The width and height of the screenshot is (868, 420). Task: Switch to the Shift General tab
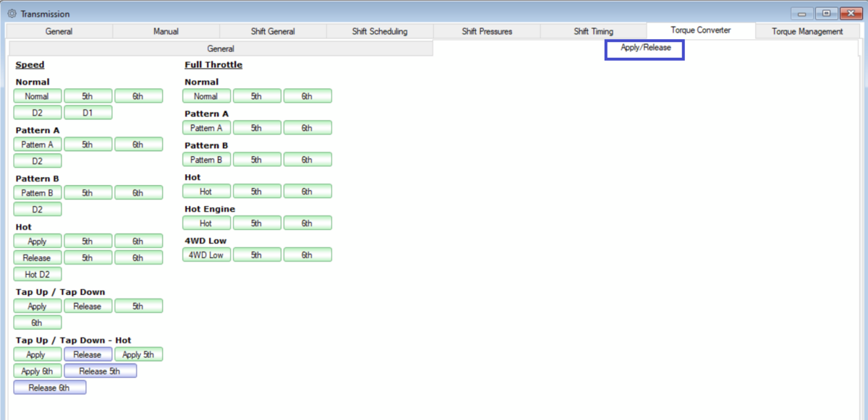[272, 31]
